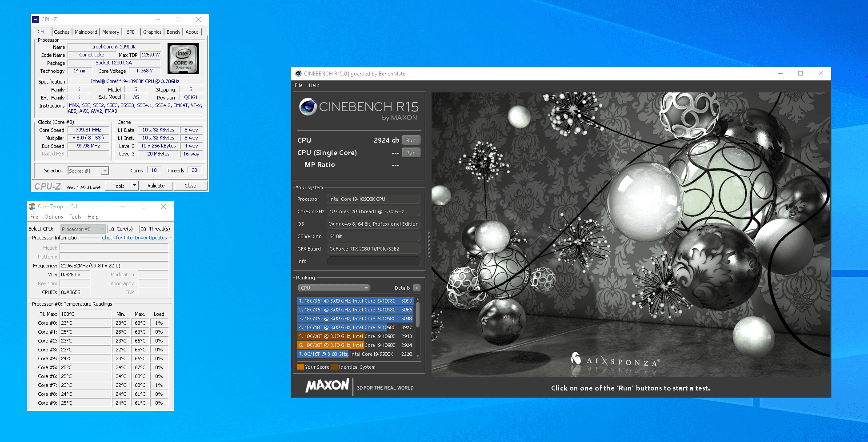Click the Code Name value Comet Lake

pos(92,55)
